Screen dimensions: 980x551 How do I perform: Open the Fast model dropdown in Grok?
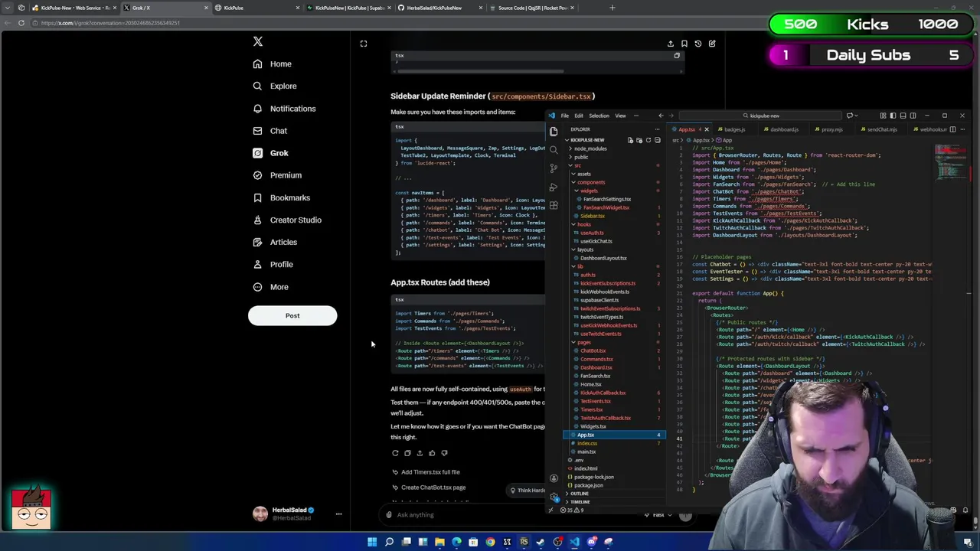click(659, 514)
